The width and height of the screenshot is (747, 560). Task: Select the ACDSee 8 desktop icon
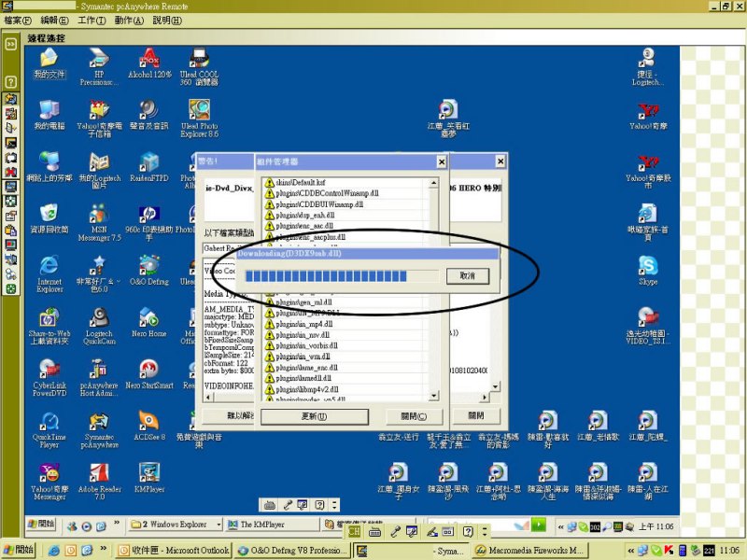149,427
